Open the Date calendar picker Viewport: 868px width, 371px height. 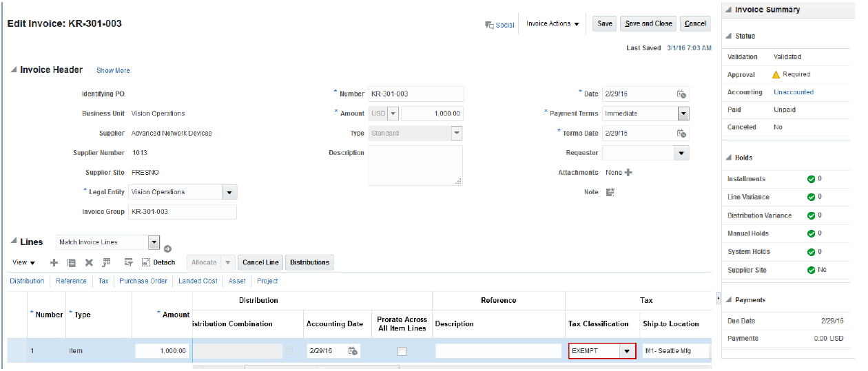click(681, 94)
